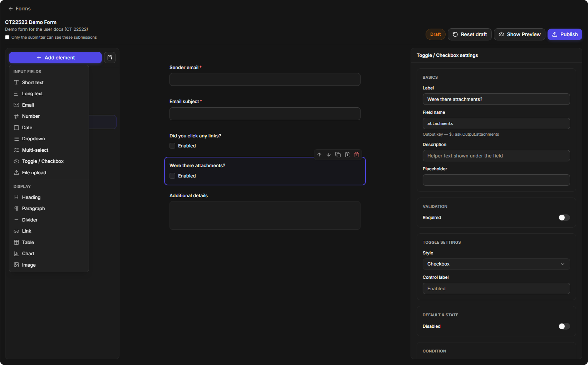588x365 pixels.
Task: Click the Image picture icon
Action: pos(16,265)
